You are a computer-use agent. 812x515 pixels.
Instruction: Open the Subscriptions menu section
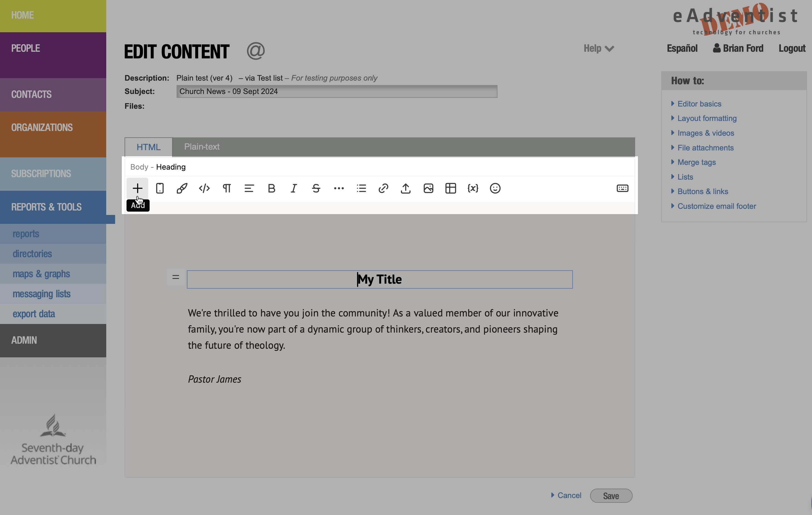41,174
